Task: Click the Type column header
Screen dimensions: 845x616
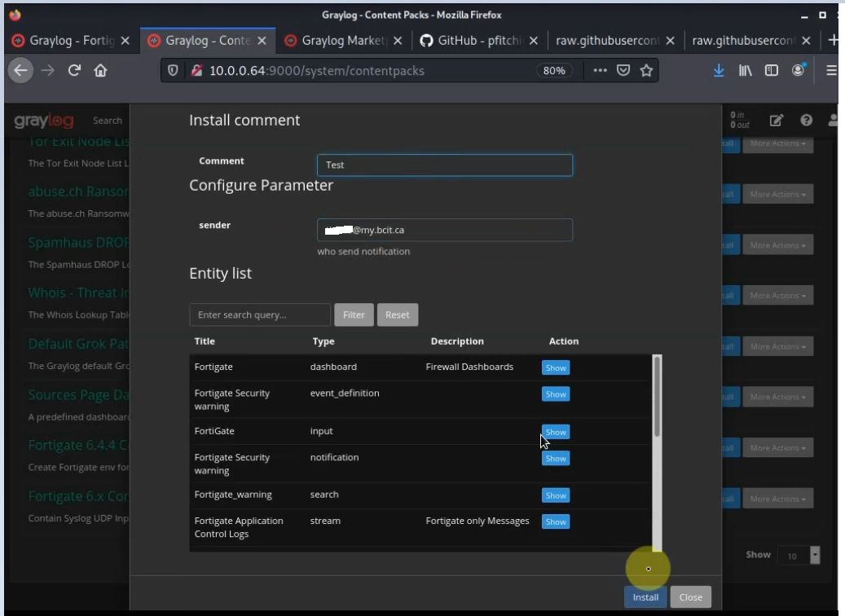Action: tap(323, 341)
